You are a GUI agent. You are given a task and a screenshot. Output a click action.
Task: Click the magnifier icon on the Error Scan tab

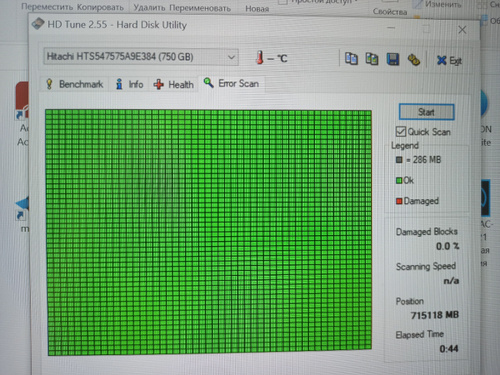click(x=209, y=83)
